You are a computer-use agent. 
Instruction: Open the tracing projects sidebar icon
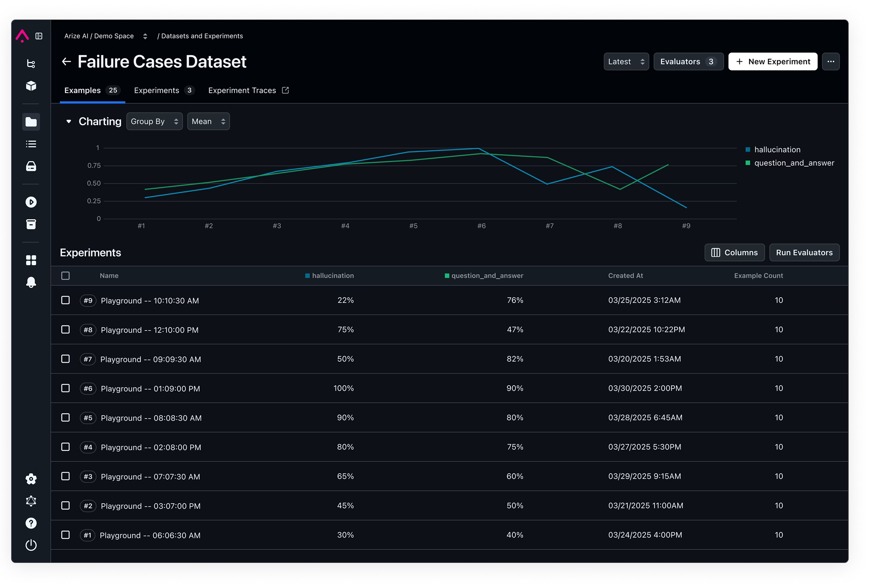tap(31, 64)
